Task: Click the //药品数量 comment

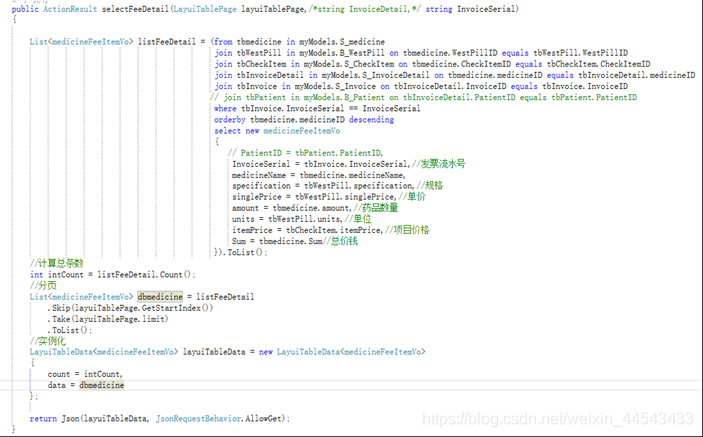Action: [x=376, y=208]
